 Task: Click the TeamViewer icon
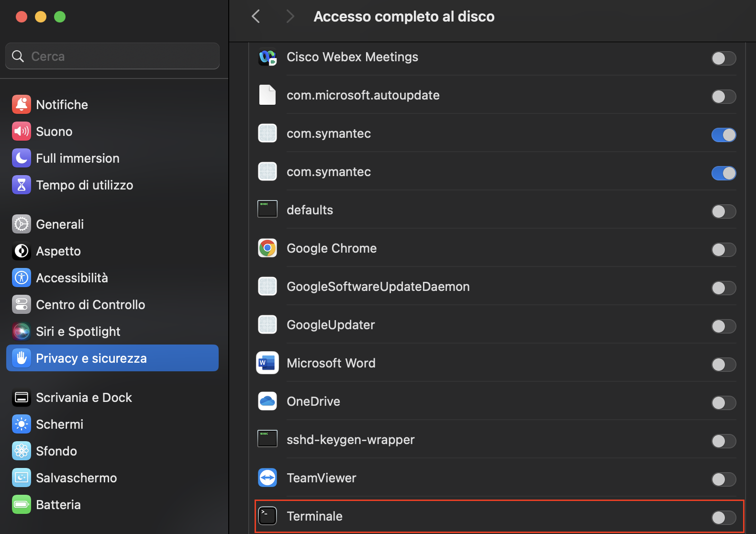pos(267,478)
